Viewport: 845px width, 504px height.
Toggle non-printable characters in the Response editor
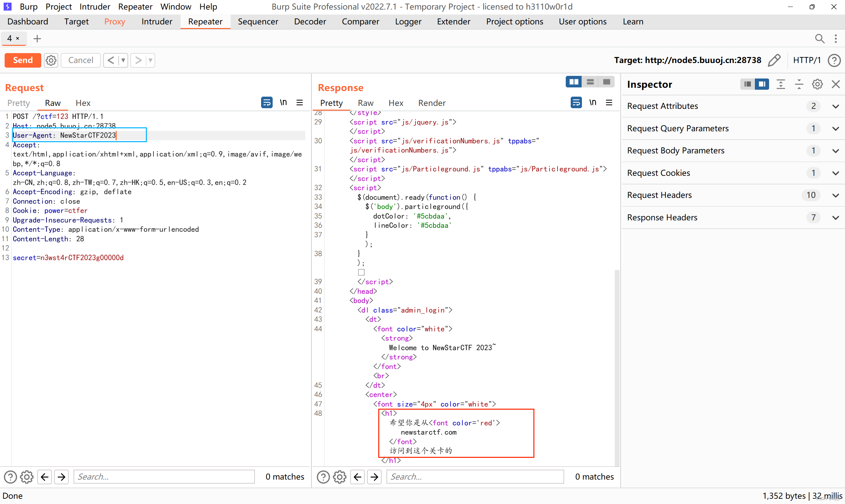(x=592, y=103)
